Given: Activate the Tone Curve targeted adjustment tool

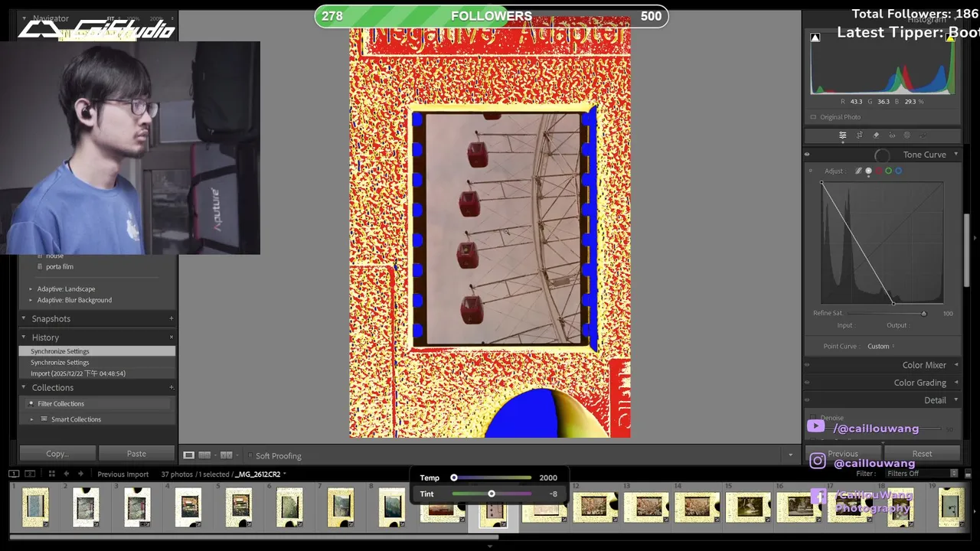Looking at the screenshot, I should click(810, 171).
